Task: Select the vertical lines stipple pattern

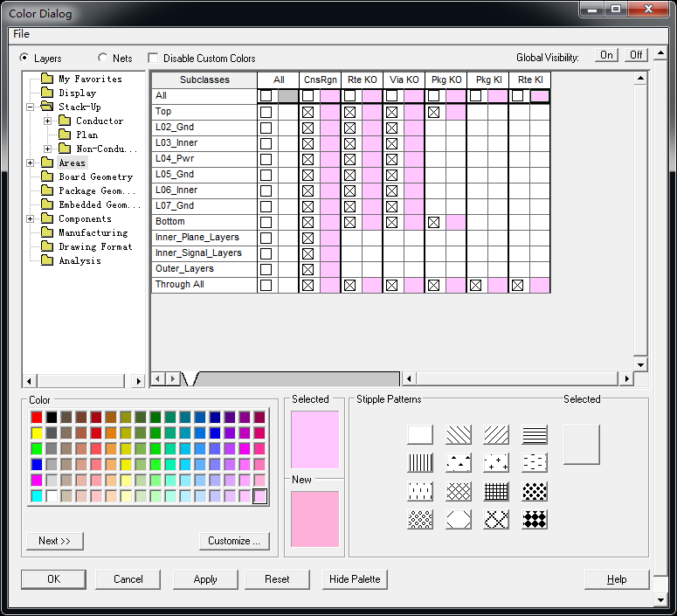Action: click(x=420, y=463)
